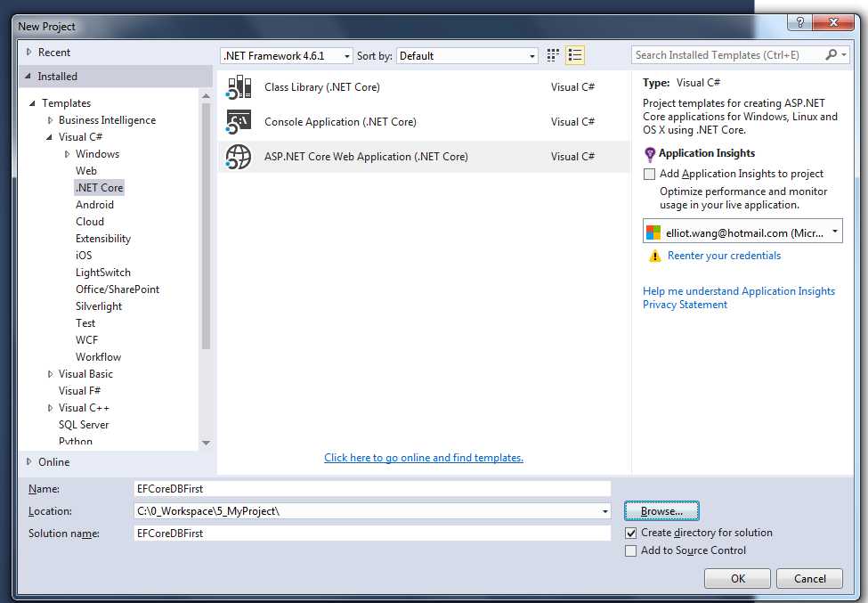Switch to small icons view
This screenshot has height=603, width=868.
pos(553,55)
